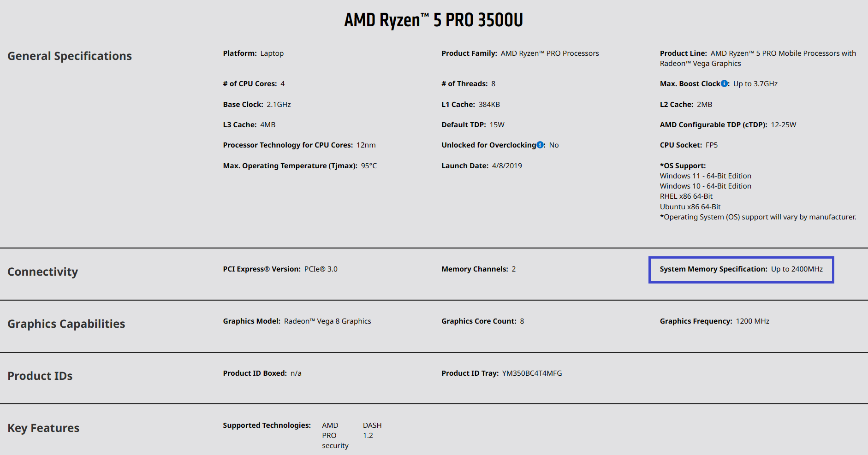The height and width of the screenshot is (455, 868).
Task: Click the Product ID Tray value YM350BC4T4MFG
Action: click(532, 373)
